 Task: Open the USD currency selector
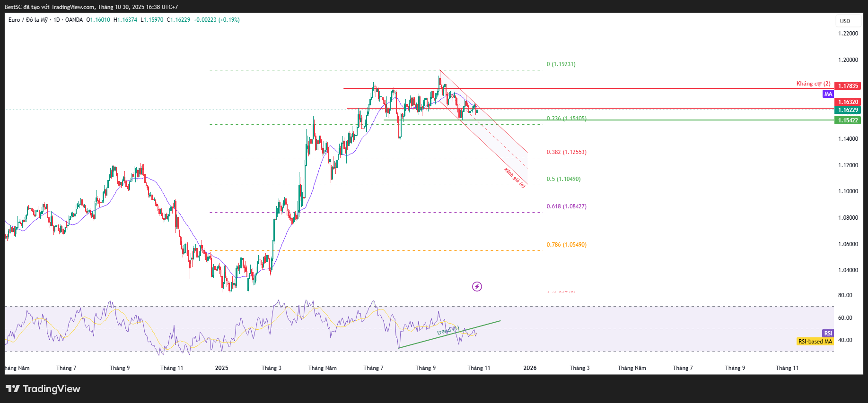coord(845,21)
